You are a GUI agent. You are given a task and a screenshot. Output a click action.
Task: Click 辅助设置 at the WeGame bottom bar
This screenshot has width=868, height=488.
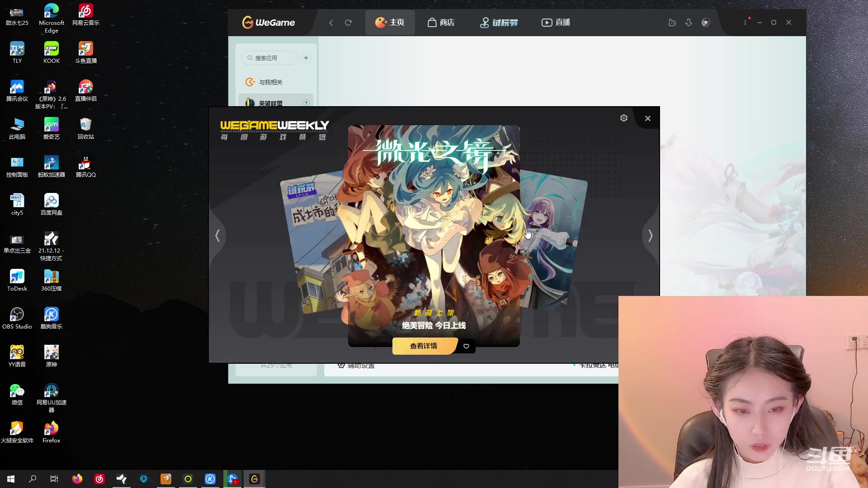(x=356, y=366)
